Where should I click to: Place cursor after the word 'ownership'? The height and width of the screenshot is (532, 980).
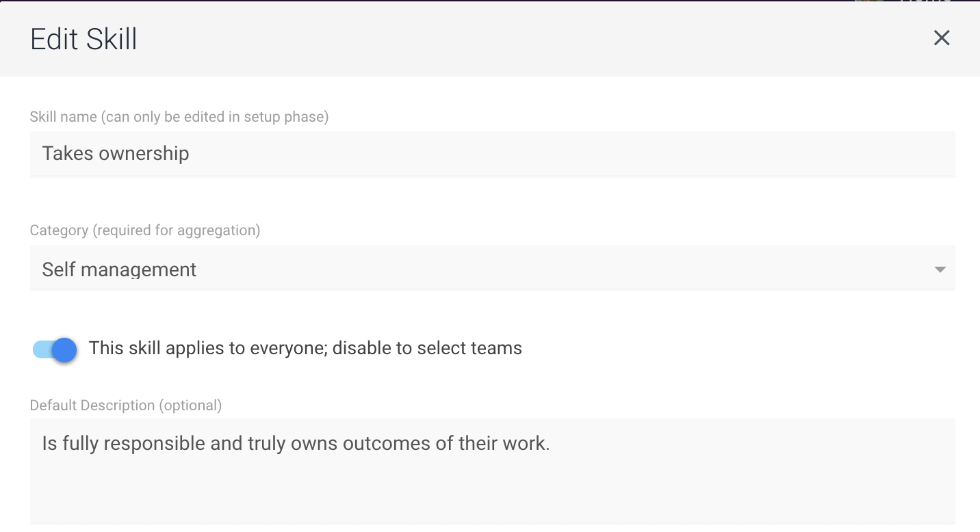(190, 153)
